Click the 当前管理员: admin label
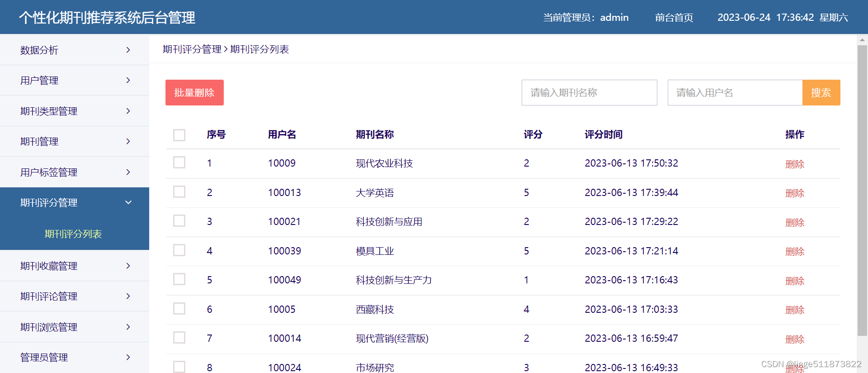 (x=586, y=18)
